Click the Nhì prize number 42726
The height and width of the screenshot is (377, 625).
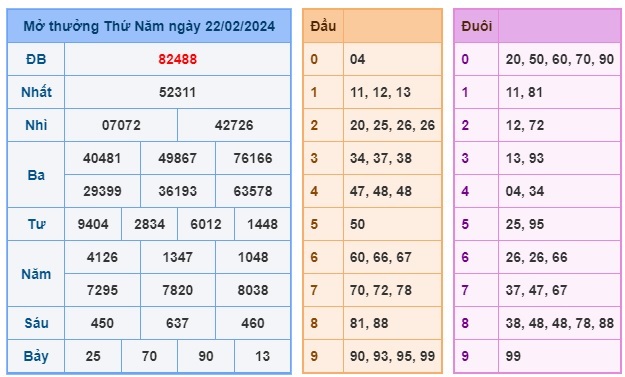pyautogui.click(x=234, y=126)
